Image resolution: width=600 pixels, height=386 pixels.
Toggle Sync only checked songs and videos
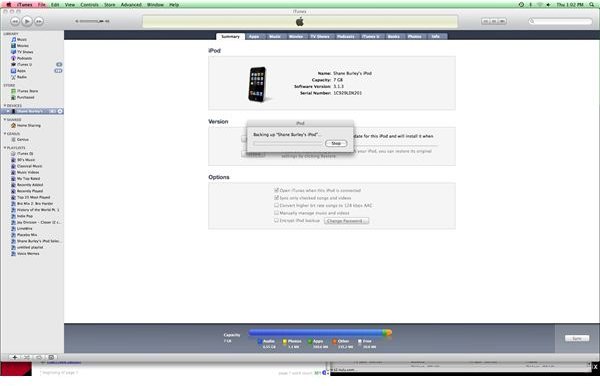[276, 198]
